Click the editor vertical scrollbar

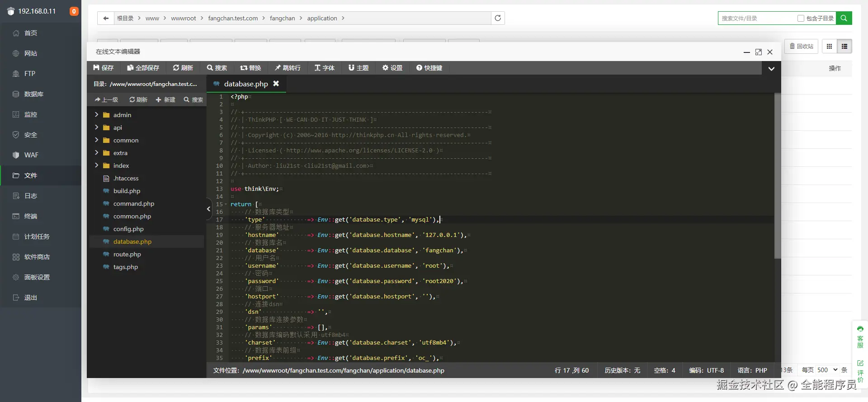click(x=777, y=176)
